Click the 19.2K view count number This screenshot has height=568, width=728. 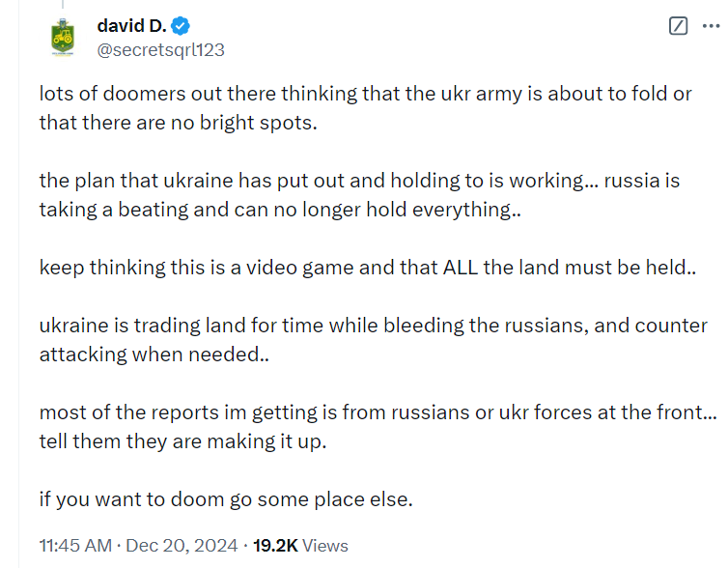[x=275, y=545]
